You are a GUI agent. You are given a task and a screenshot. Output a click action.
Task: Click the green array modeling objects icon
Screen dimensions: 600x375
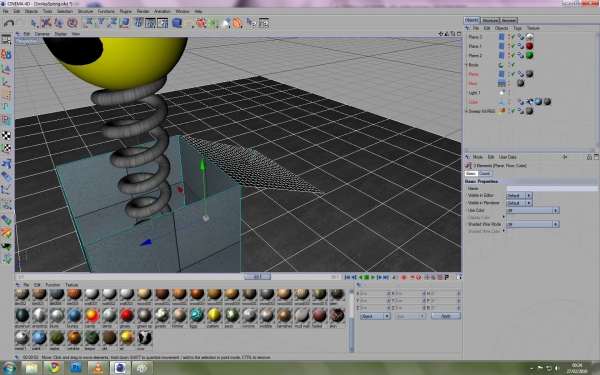[x=213, y=23]
